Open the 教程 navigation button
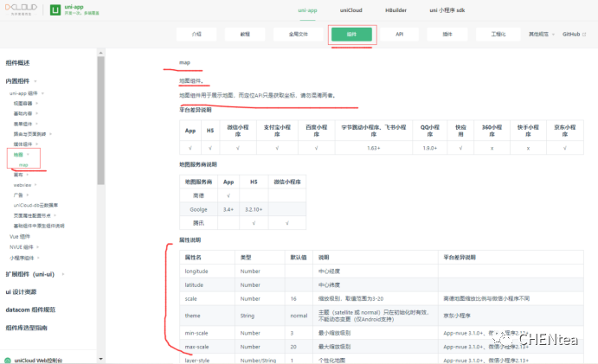 click(x=245, y=35)
